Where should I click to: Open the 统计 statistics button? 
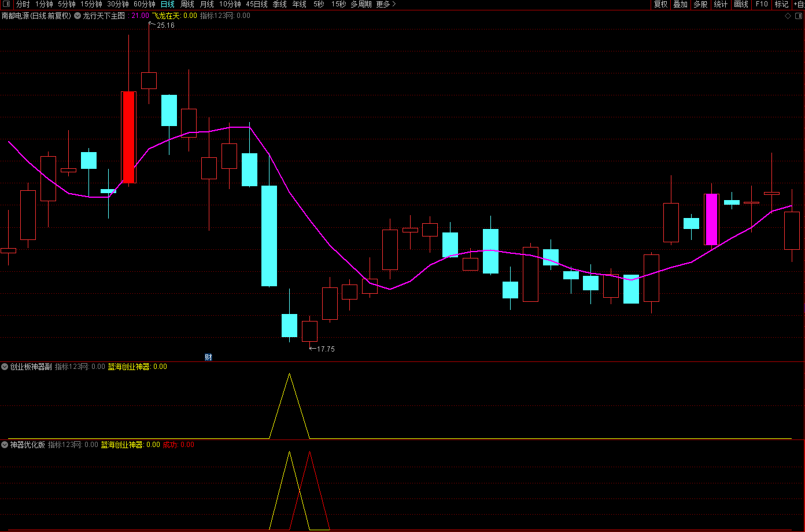click(x=721, y=4)
